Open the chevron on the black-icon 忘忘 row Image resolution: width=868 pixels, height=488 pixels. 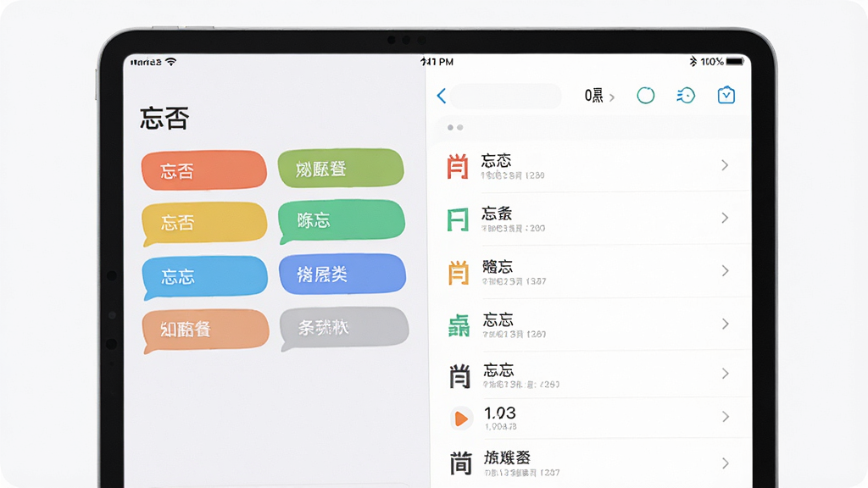pyautogui.click(x=726, y=374)
